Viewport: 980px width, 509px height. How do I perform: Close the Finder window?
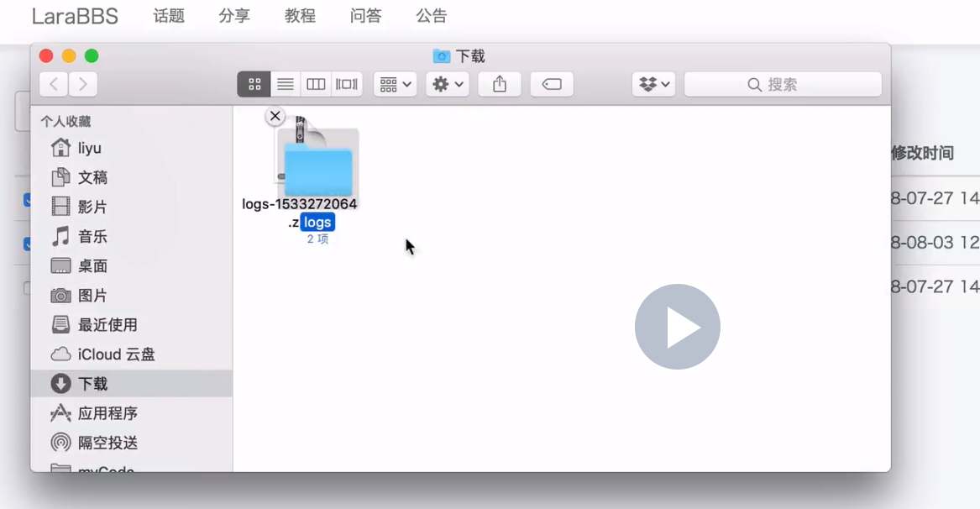click(46, 56)
